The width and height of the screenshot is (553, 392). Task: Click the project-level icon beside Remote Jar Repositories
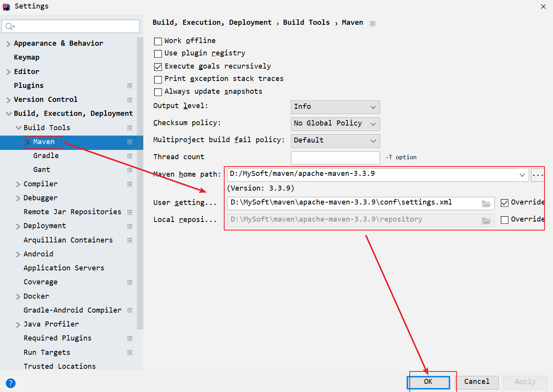point(130,212)
